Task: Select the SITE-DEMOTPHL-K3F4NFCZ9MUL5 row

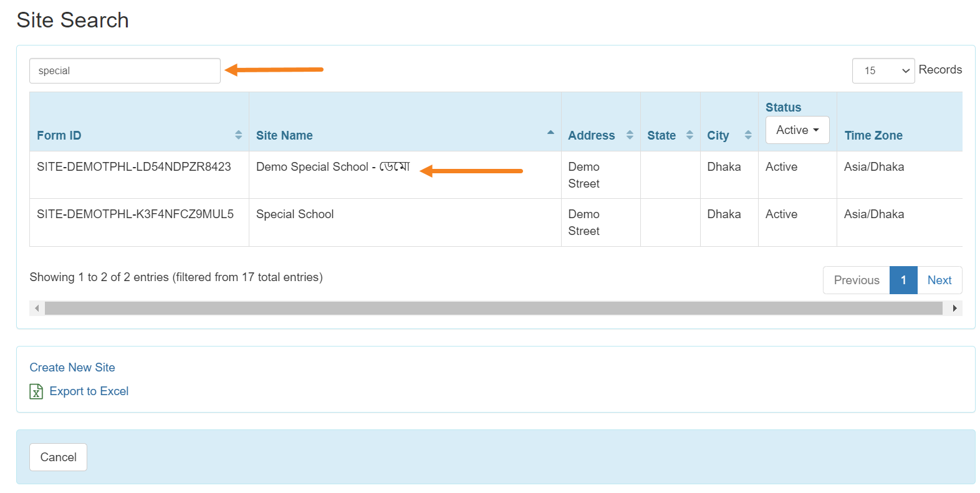Action: 135,214
